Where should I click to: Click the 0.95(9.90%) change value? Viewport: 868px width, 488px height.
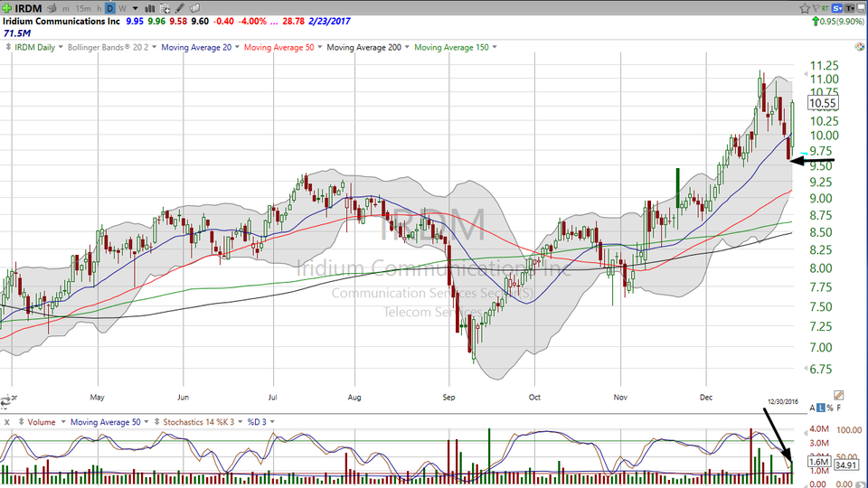click(842, 21)
